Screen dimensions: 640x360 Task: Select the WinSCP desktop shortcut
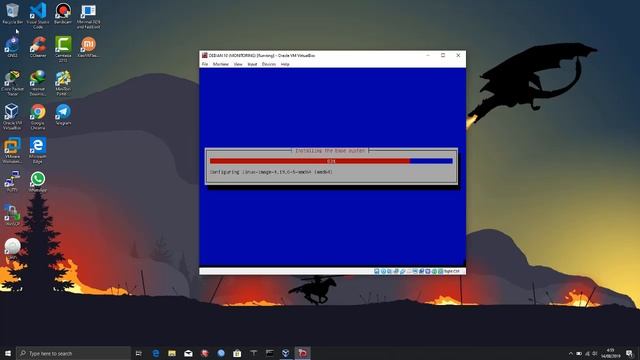(12, 216)
